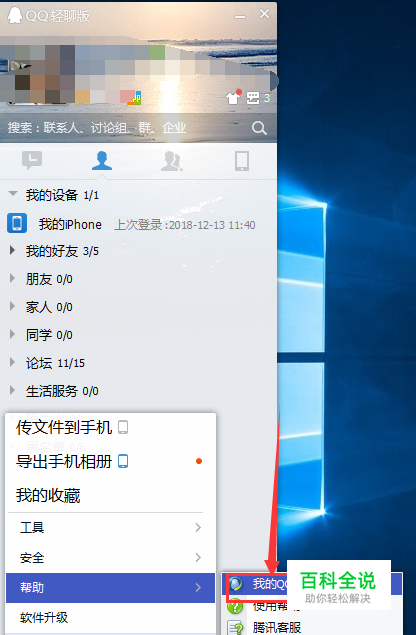The width and height of the screenshot is (416, 635).
Task: Close the QQ window
Action: pos(265,14)
